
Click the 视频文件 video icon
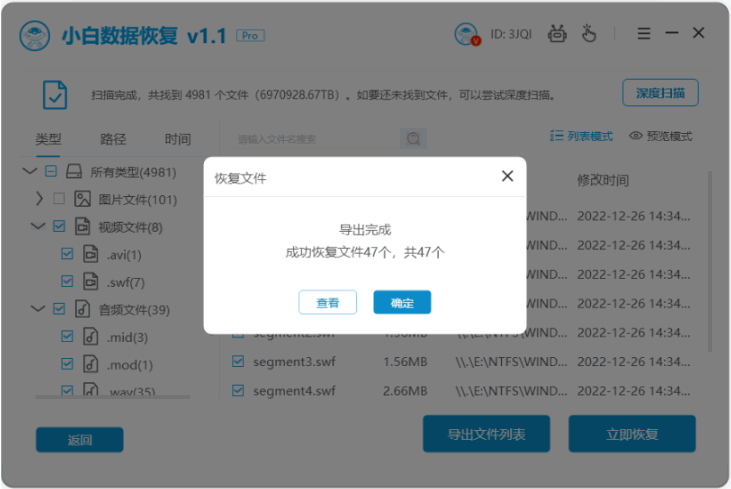pyautogui.click(x=83, y=227)
